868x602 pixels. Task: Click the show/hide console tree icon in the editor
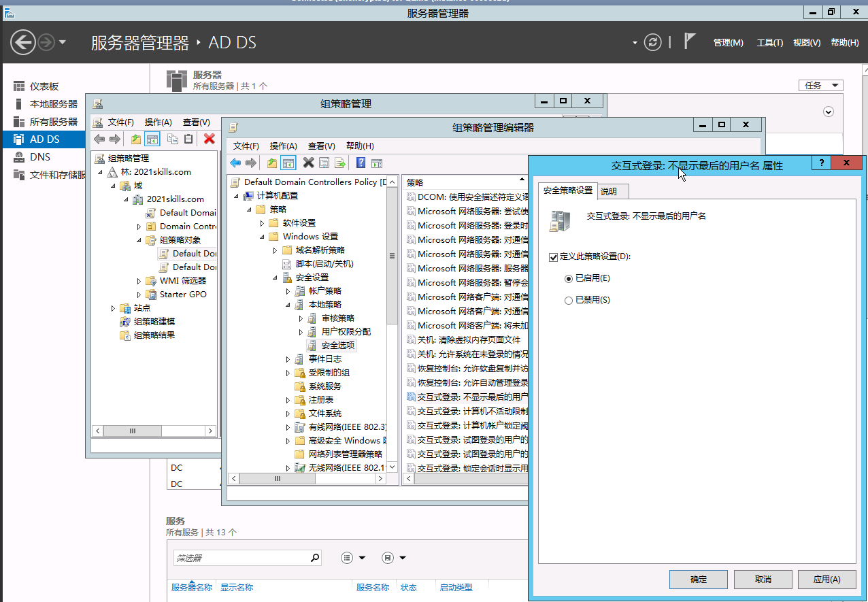point(287,162)
